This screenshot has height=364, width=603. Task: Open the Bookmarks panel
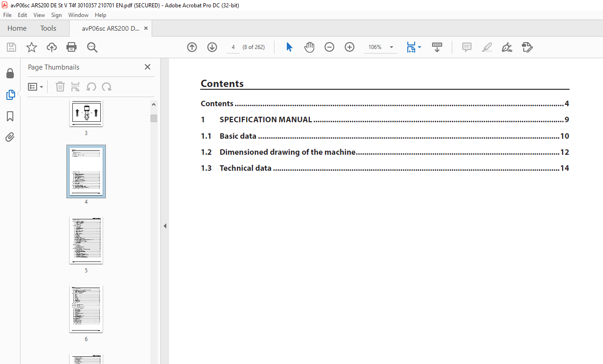click(x=10, y=116)
